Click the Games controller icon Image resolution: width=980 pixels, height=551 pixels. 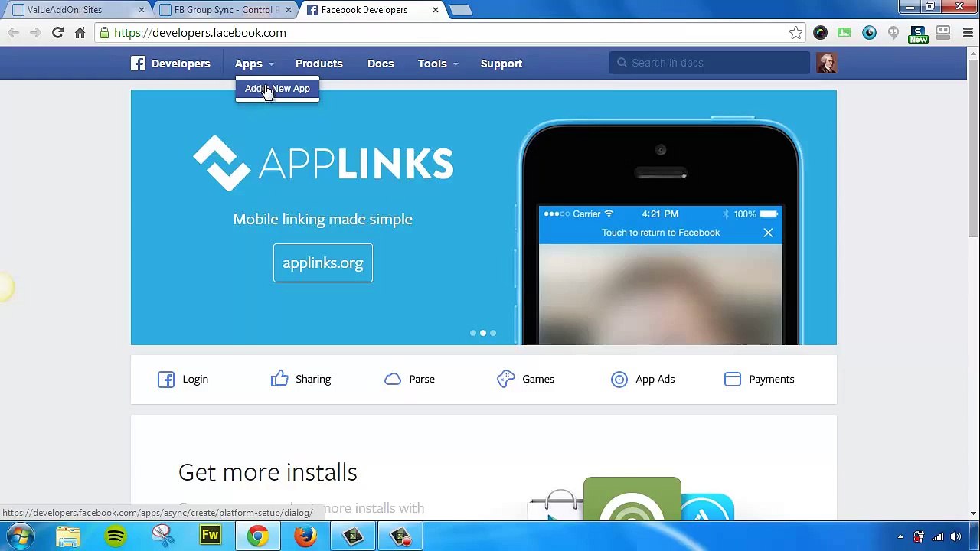point(506,379)
